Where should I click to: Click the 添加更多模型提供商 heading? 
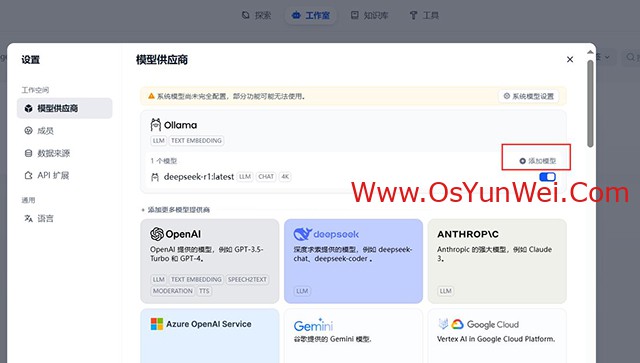click(x=178, y=210)
